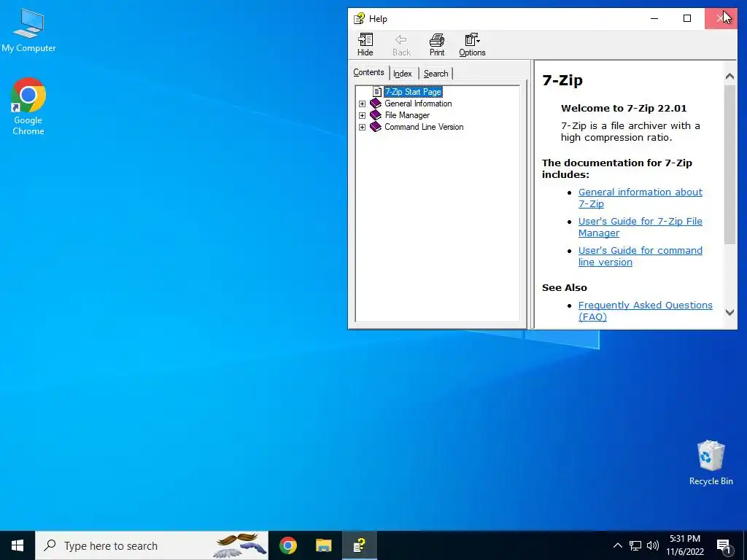Select the 7-Zip Start Page tree item
The height and width of the screenshot is (560, 747).
pyautogui.click(x=413, y=91)
